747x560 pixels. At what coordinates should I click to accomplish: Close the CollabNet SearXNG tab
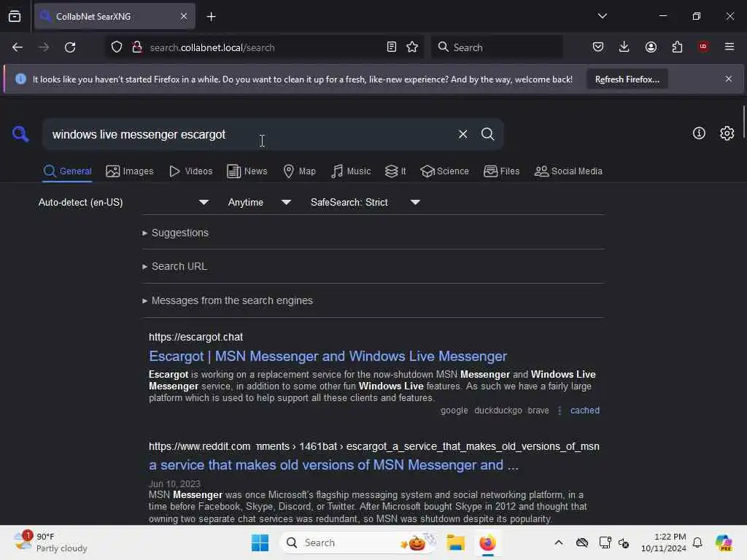(x=184, y=17)
